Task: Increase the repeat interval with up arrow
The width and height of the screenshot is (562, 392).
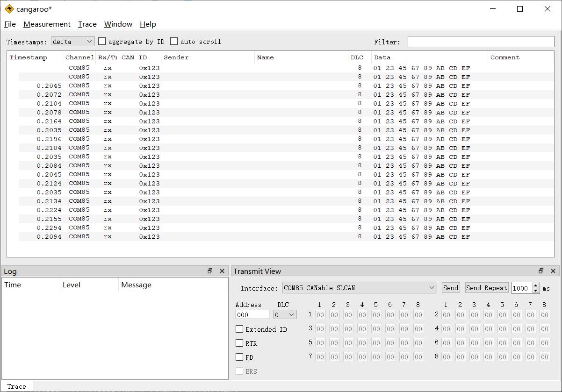Action: point(536,285)
